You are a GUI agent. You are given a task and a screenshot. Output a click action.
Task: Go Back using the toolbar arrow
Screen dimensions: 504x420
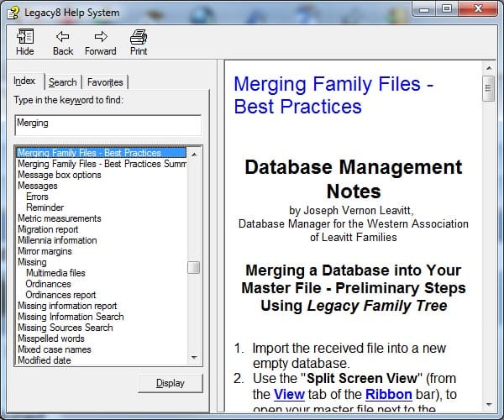(x=63, y=42)
